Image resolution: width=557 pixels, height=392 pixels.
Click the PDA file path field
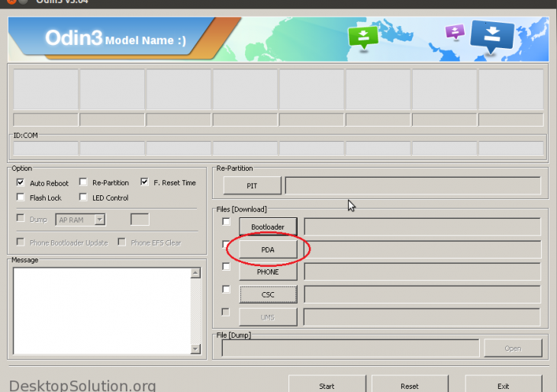[x=423, y=249]
